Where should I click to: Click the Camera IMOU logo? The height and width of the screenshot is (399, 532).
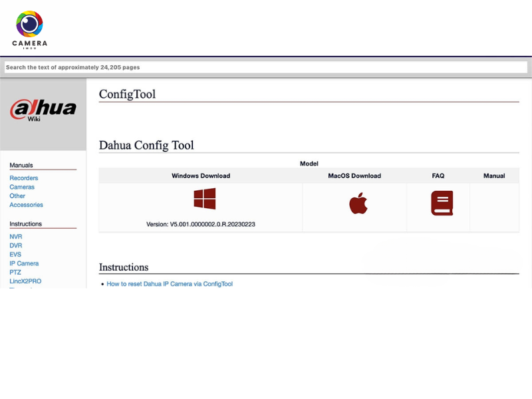coord(29,29)
